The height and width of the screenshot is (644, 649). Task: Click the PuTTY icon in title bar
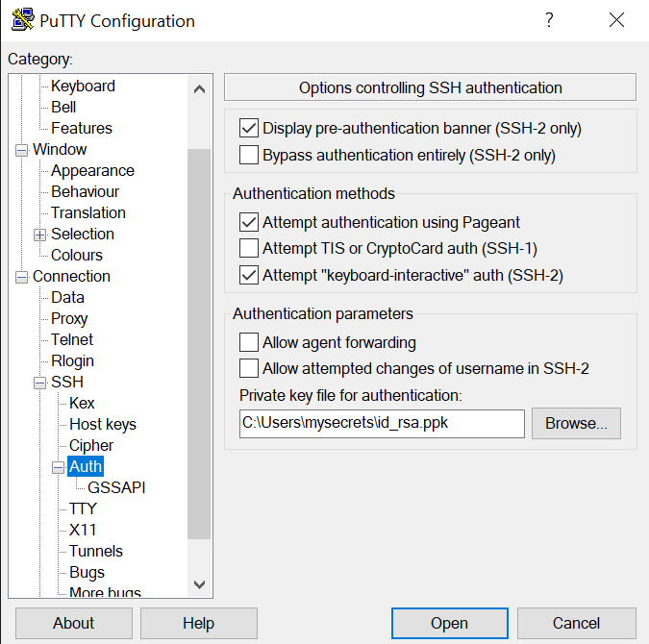click(23, 19)
